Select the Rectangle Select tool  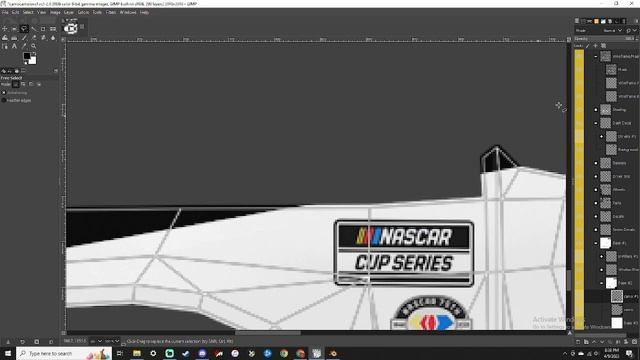(x=14, y=29)
